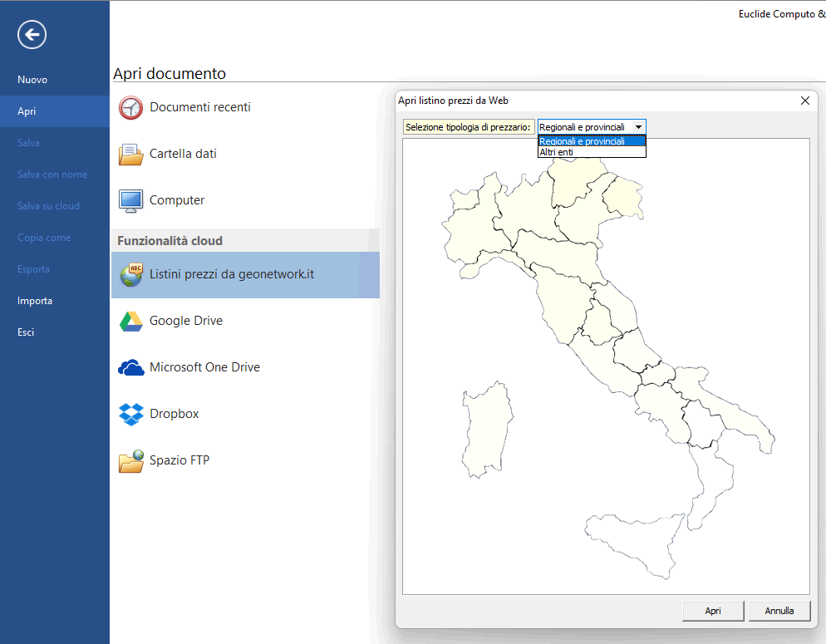The height and width of the screenshot is (644, 826).
Task: Click the Cartella dati folder icon
Action: tap(131, 154)
